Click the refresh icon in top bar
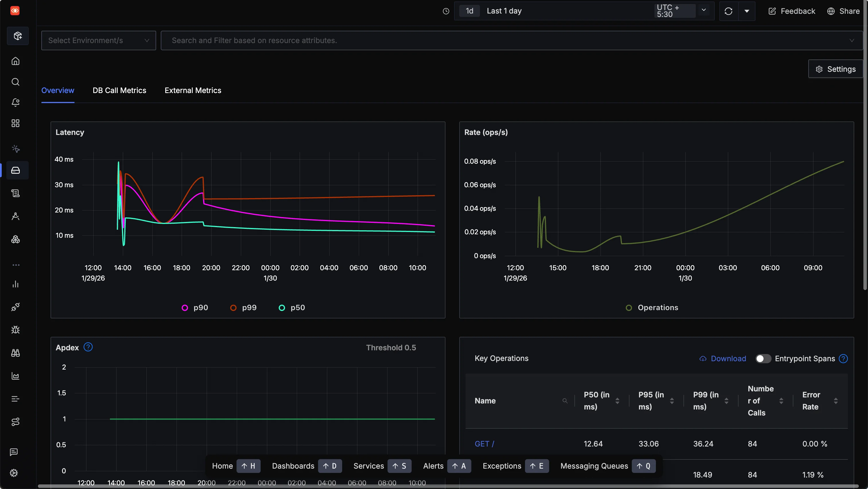 [x=728, y=11]
